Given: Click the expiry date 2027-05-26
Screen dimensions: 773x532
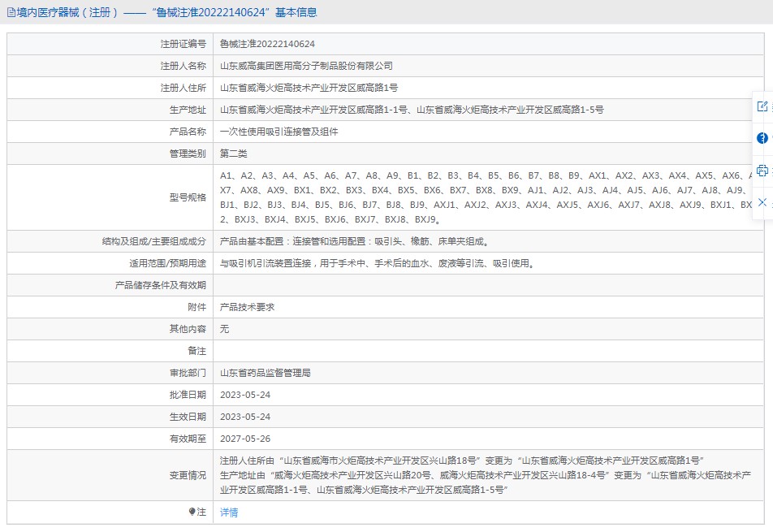Looking at the screenshot, I should point(245,439).
